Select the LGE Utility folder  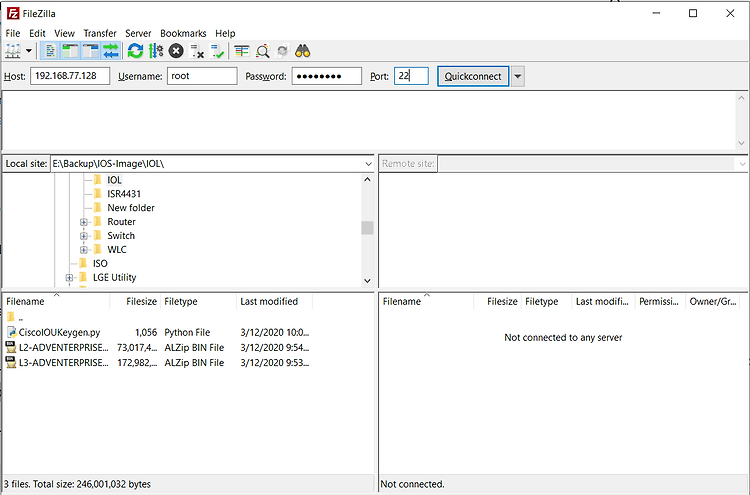[x=114, y=277]
